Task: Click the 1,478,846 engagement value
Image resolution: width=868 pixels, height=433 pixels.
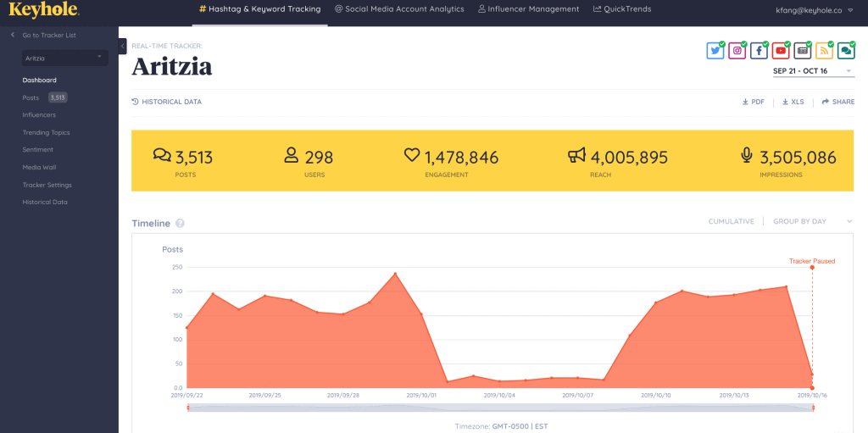Action: (461, 158)
